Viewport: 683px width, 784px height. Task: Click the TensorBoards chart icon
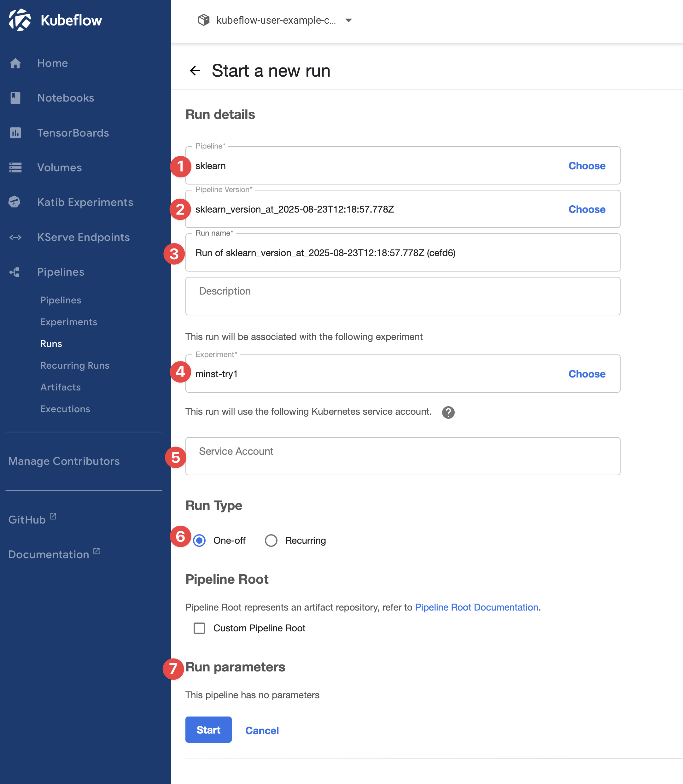15,133
